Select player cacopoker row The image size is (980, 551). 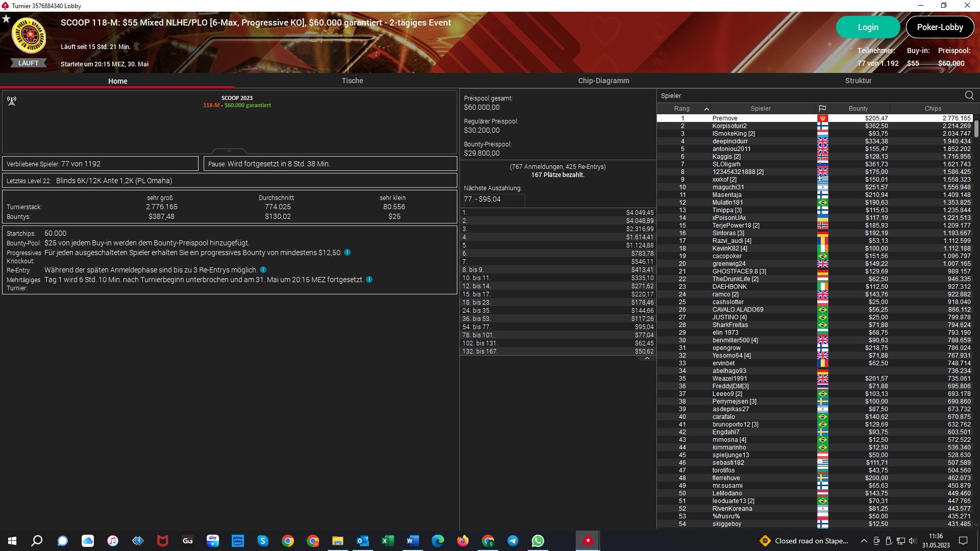coord(815,256)
